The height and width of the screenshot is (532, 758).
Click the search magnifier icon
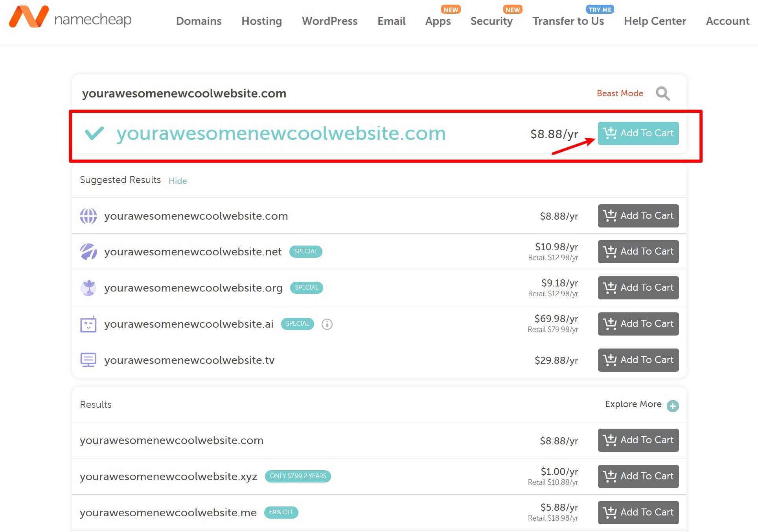(662, 94)
